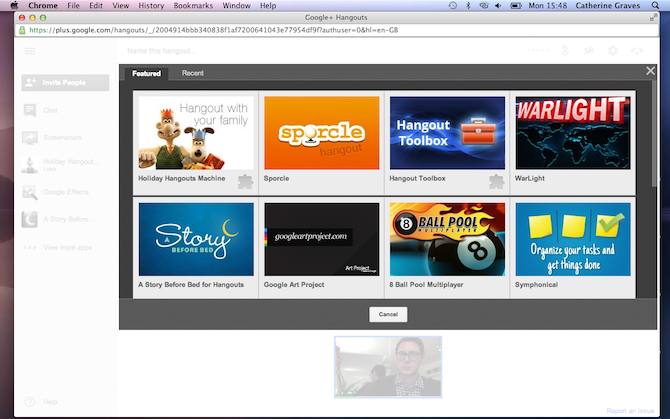670x419 pixels.
Task: Click the Wi-Fi status icon
Action: pos(483,6)
